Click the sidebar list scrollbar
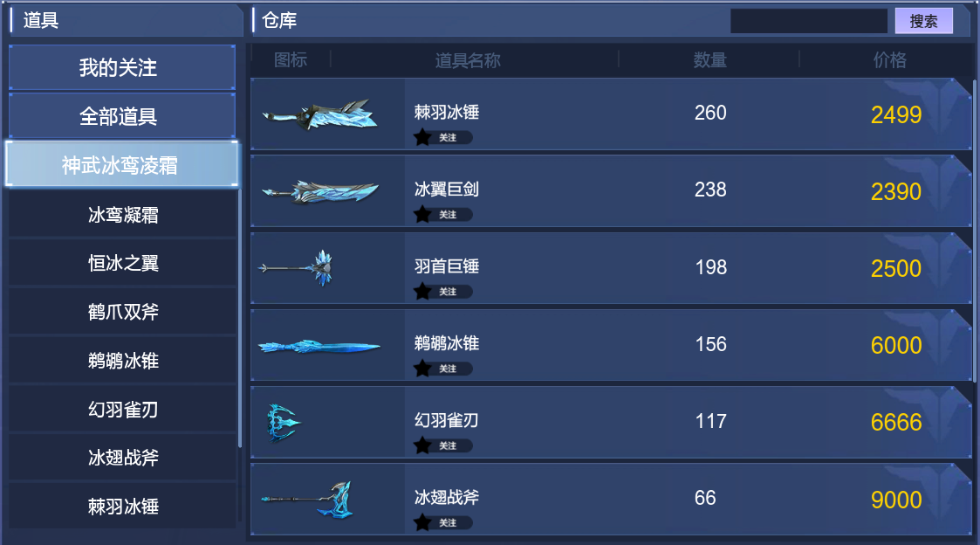 click(x=240, y=318)
